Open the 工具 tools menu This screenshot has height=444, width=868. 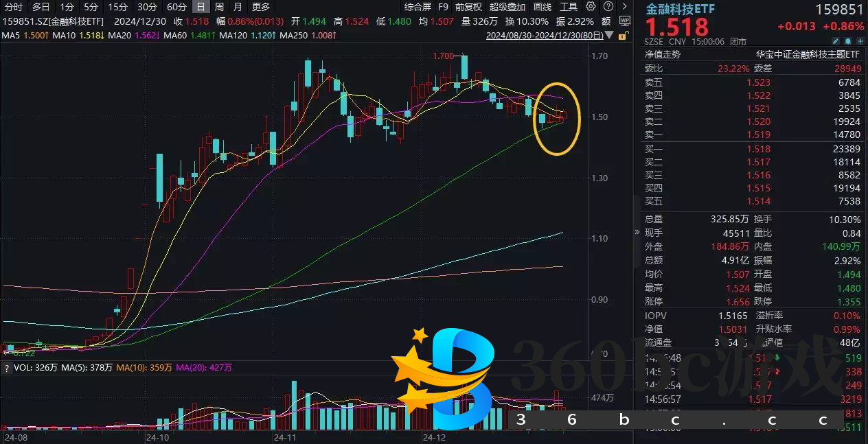click(568, 7)
